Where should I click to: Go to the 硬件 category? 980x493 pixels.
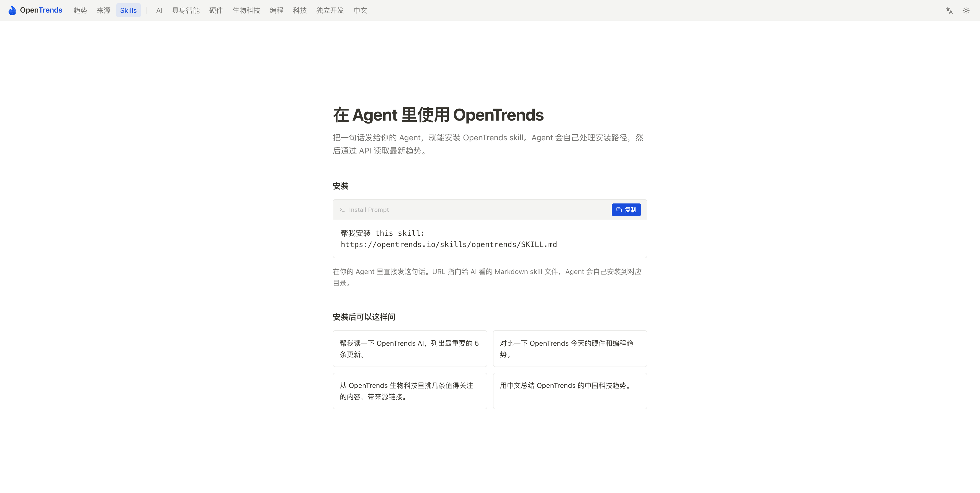coord(216,10)
